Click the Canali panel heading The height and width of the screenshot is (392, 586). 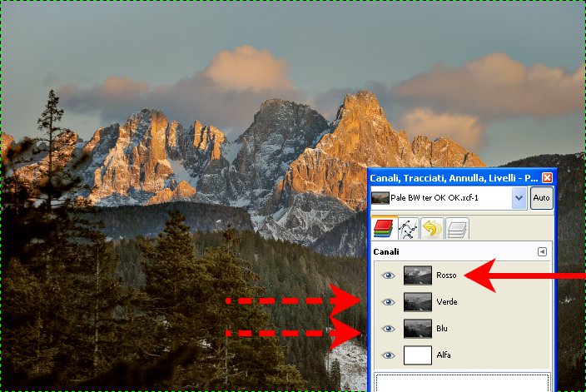tap(386, 252)
